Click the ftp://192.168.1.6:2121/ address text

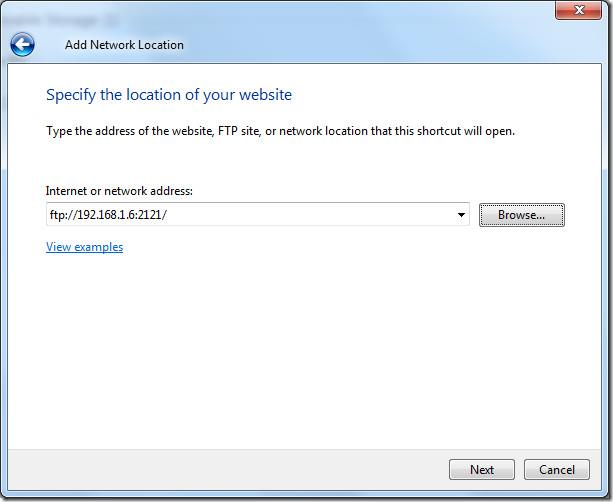[x=109, y=215]
